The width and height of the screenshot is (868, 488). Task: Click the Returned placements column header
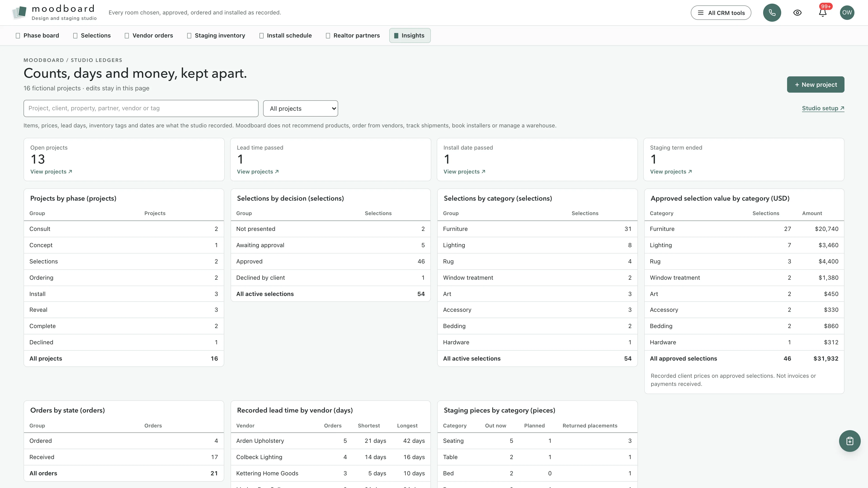click(x=590, y=426)
